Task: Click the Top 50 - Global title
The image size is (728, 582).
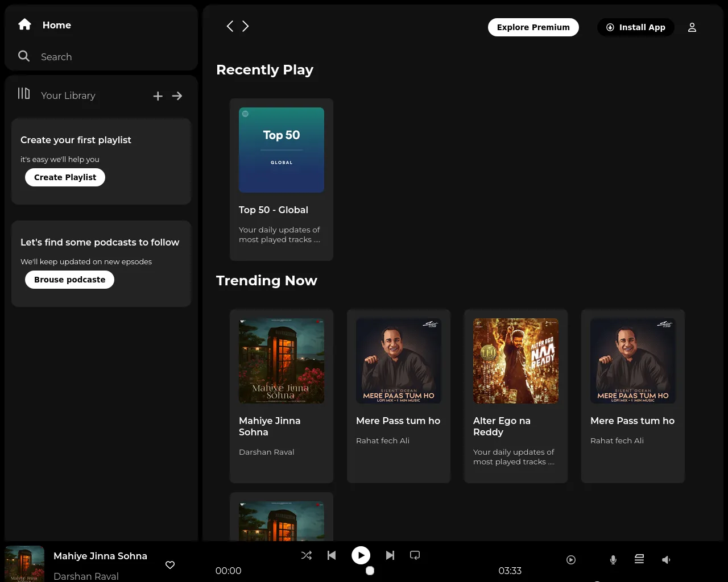Action: point(274,210)
